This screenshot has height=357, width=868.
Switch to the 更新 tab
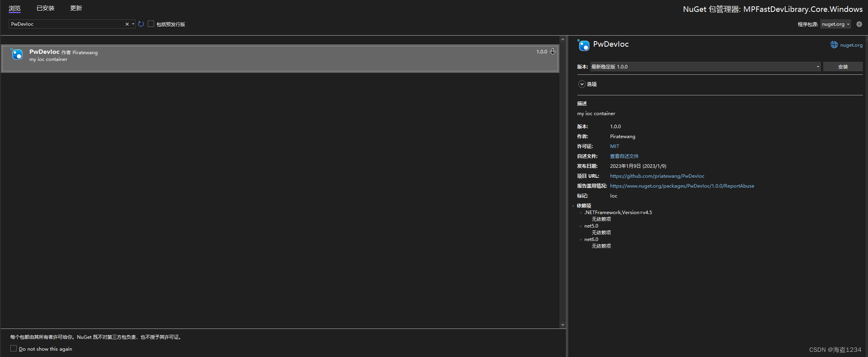click(76, 8)
